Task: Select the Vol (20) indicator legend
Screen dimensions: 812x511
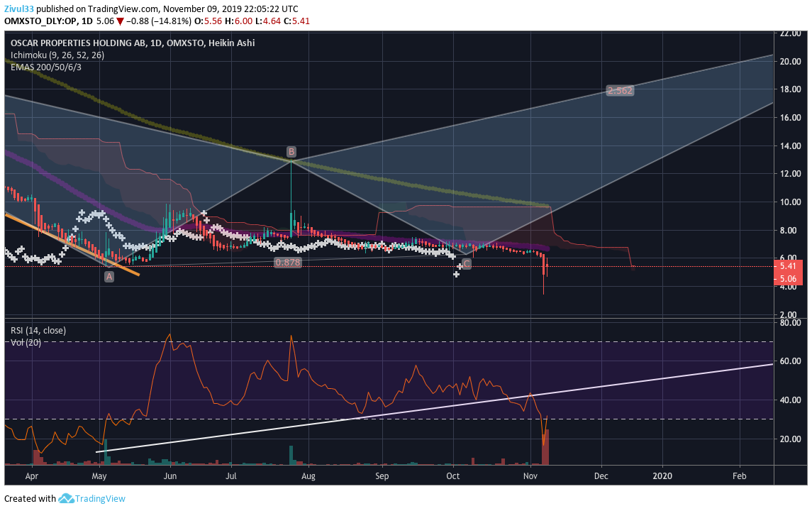Action: (x=26, y=342)
